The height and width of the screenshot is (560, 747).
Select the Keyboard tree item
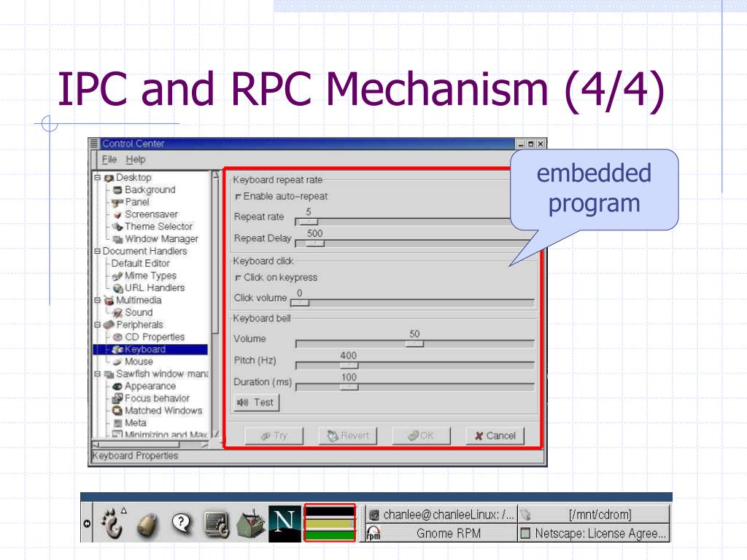click(x=150, y=349)
